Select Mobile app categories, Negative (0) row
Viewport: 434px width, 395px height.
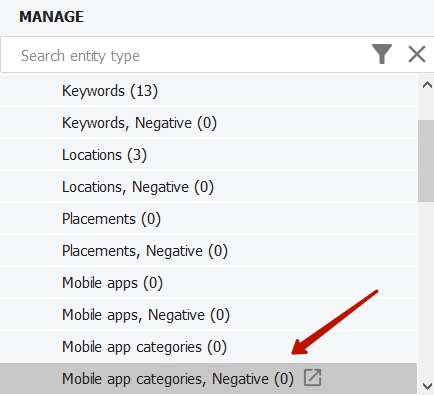[x=208, y=379]
